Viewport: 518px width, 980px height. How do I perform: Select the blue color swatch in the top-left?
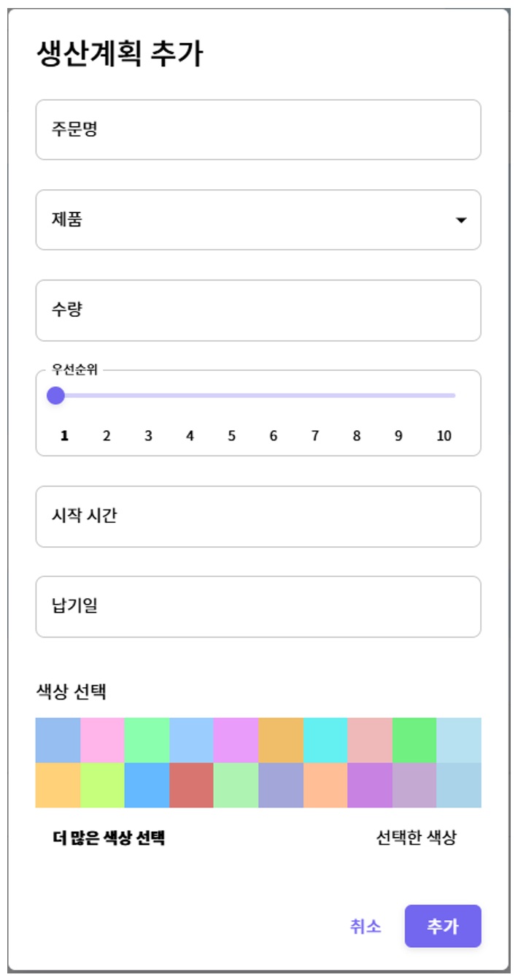pos(57,739)
